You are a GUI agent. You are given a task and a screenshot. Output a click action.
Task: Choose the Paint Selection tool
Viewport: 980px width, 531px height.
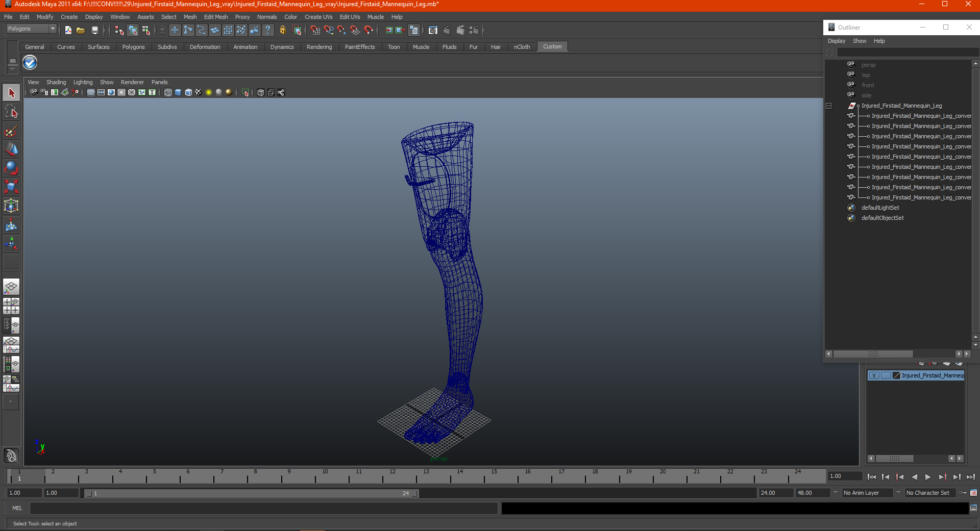[x=11, y=131]
